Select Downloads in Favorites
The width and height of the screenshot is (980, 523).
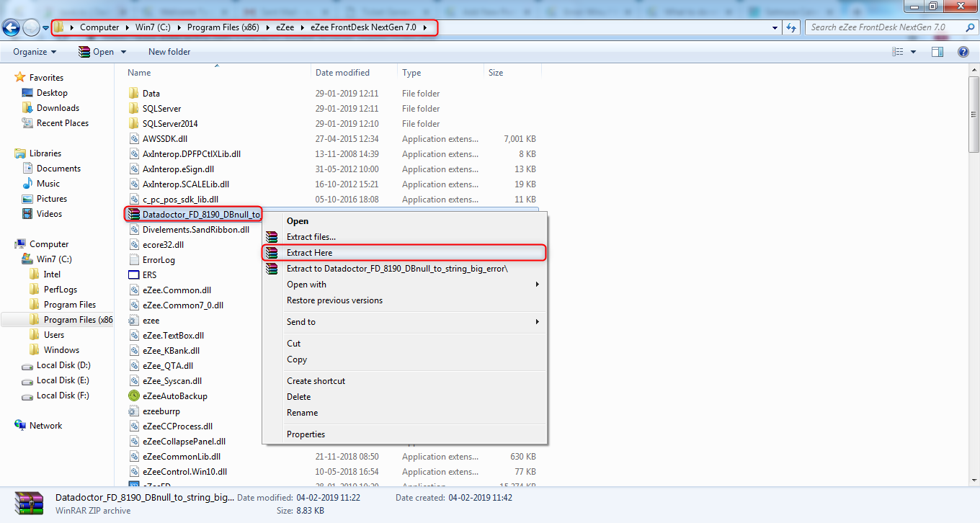tap(58, 108)
